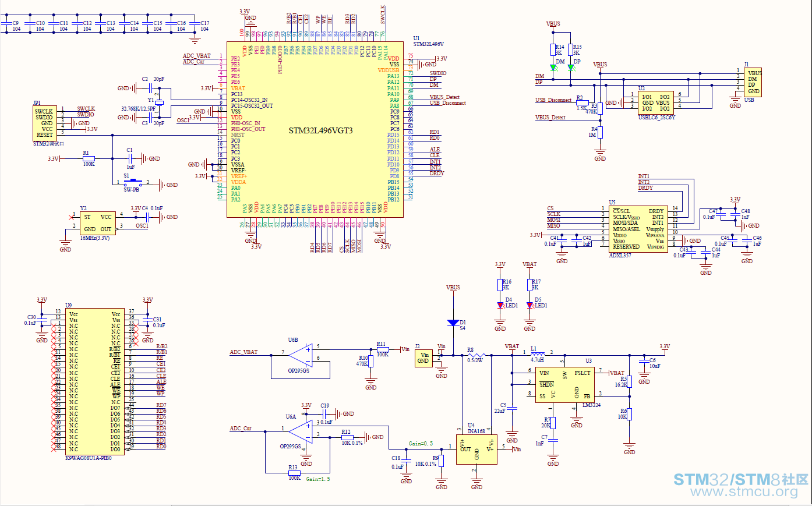Click the U6A op-amp triangle
This screenshot has height=506, width=812.
pyautogui.click(x=301, y=431)
